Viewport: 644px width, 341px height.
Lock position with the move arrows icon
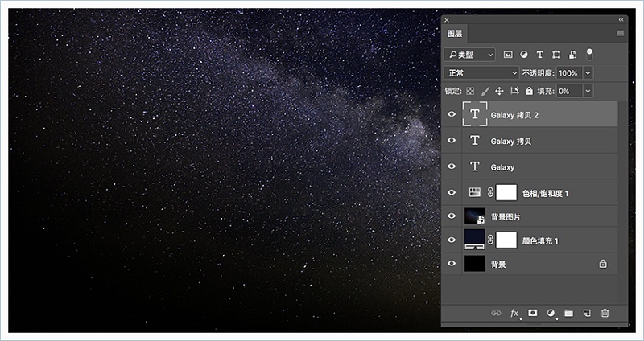coord(499,92)
